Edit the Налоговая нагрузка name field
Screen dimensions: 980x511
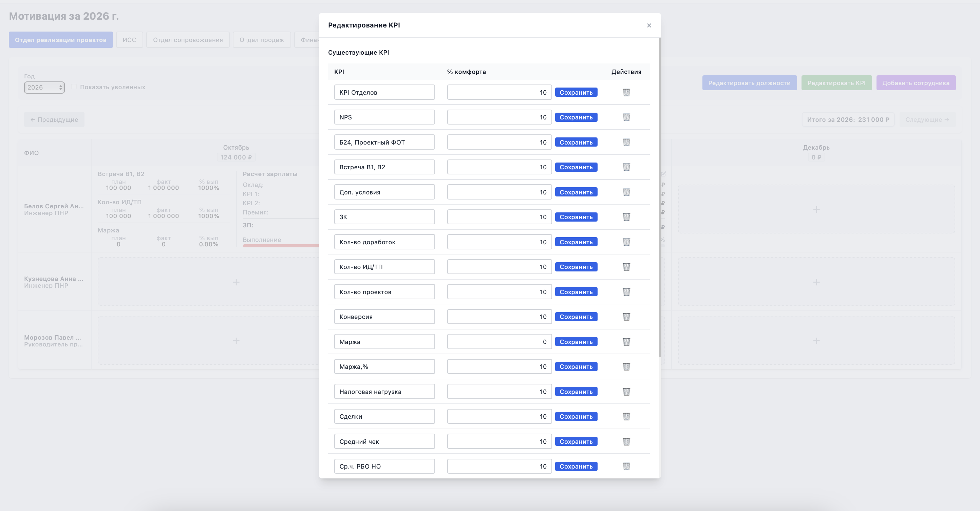[x=384, y=392]
